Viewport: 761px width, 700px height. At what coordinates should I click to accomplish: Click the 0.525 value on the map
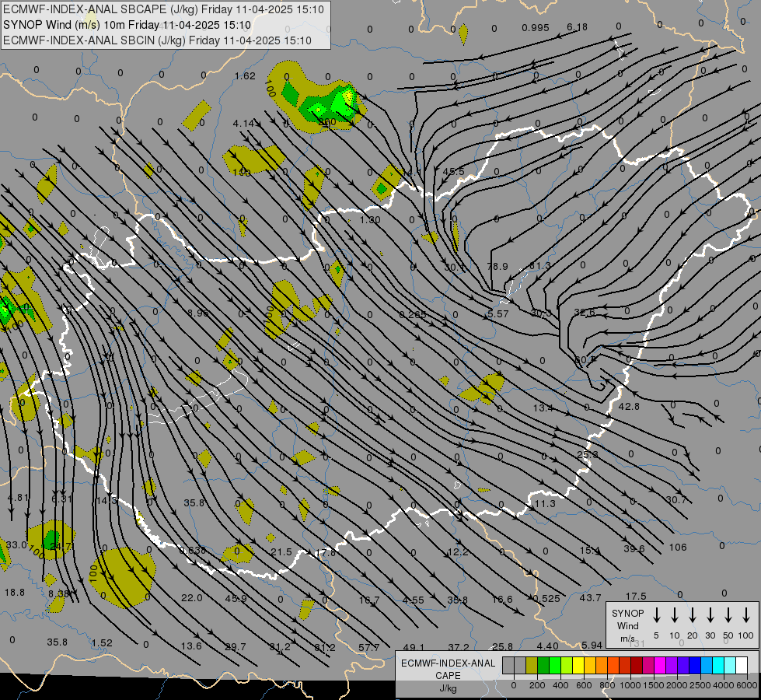546,599
